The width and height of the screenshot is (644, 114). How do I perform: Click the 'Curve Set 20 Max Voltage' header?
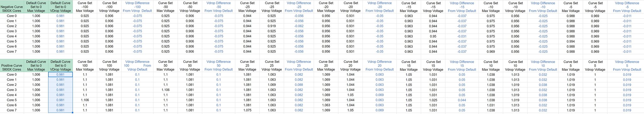point(326,65)
